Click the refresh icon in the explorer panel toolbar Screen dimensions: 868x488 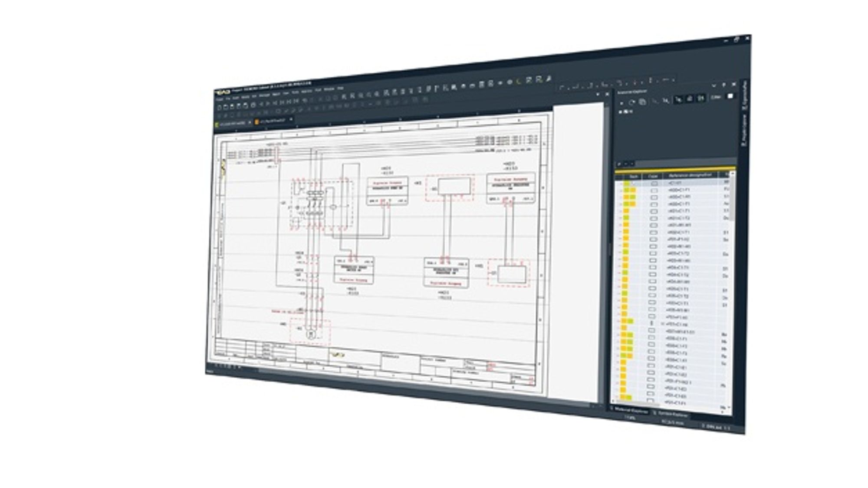631,102
